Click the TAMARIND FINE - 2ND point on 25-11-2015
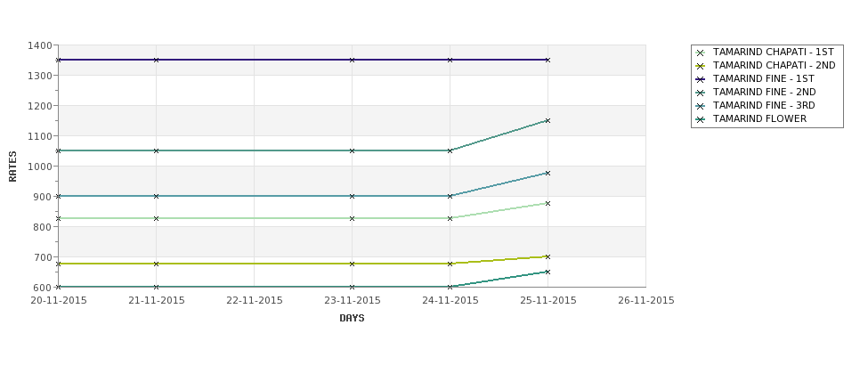The image size is (868, 382). (x=548, y=120)
